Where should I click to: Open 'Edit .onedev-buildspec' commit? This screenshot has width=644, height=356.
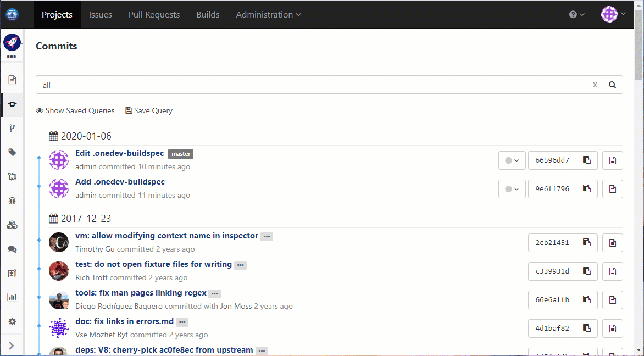pyautogui.click(x=120, y=153)
